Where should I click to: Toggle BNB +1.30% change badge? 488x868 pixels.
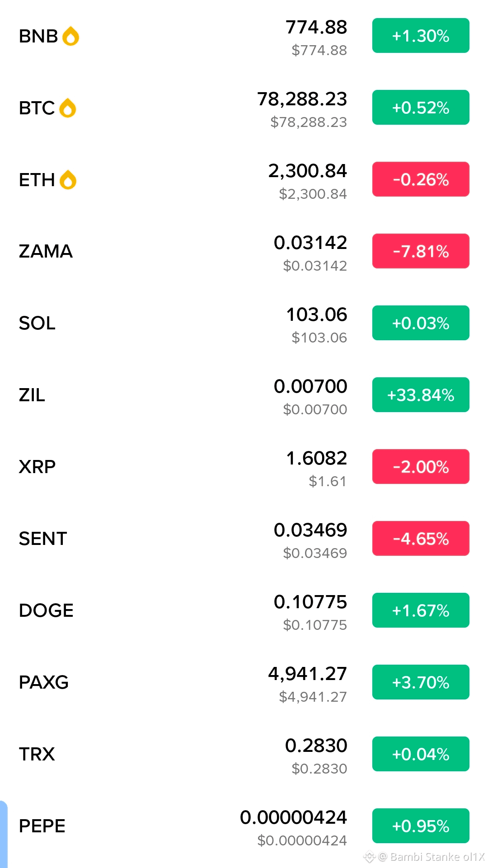pyautogui.click(x=421, y=36)
